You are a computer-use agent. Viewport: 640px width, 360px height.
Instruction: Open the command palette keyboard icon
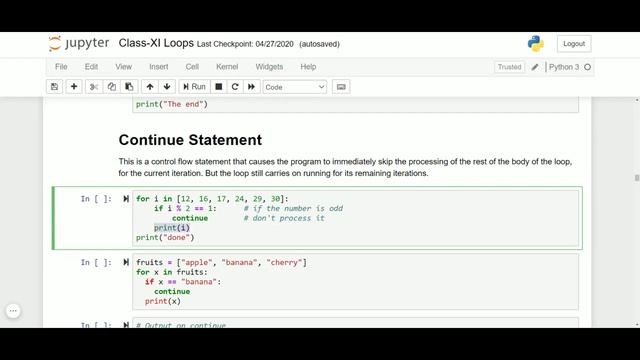341,87
